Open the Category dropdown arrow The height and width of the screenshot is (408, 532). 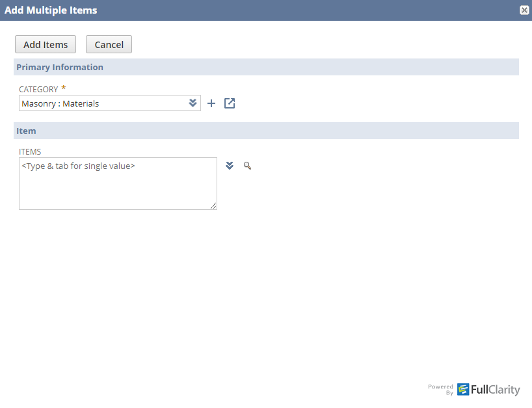(193, 103)
